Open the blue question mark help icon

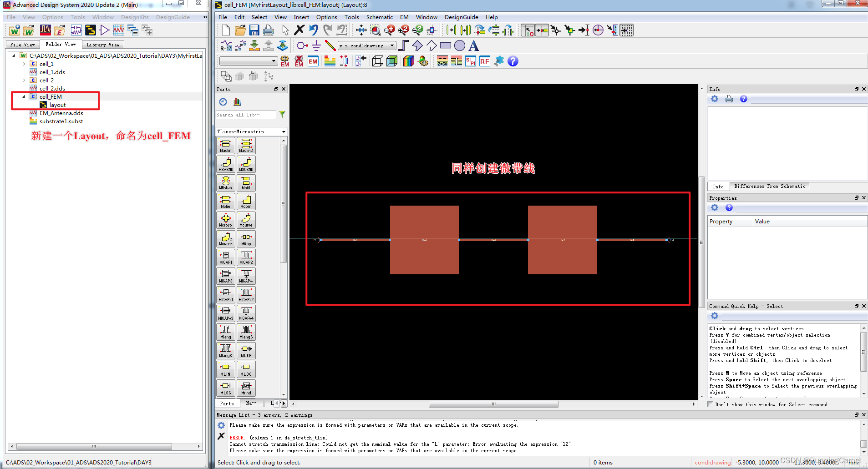[513, 61]
